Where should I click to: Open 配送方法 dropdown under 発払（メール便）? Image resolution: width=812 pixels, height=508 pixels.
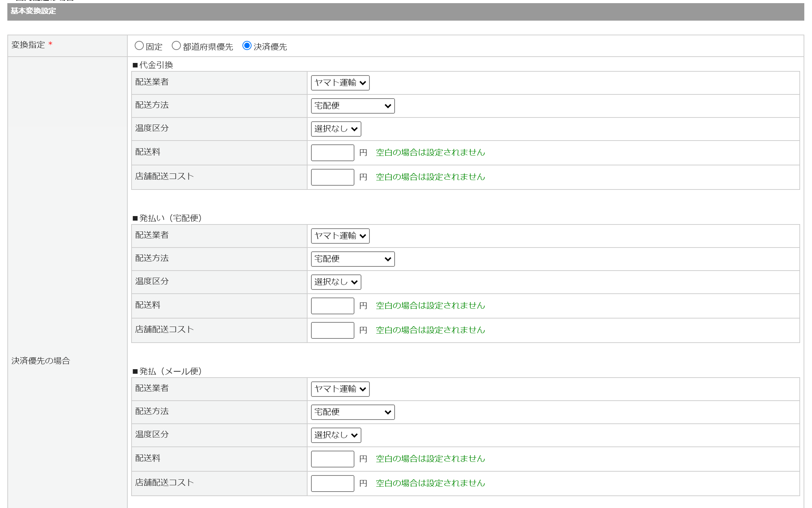tap(352, 412)
